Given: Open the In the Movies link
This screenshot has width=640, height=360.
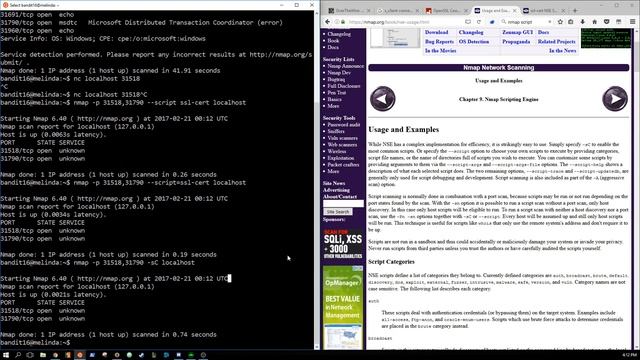Looking at the screenshot, I should pos(440,51).
